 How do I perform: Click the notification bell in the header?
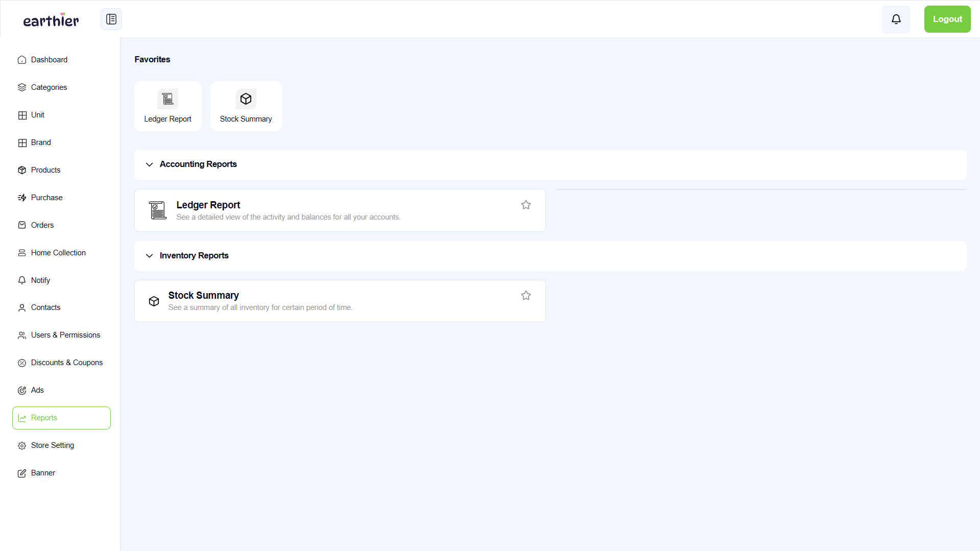(x=896, y=19)
